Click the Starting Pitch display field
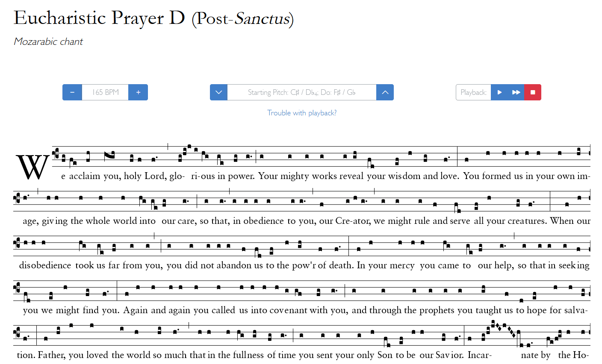 pos(302,92)
